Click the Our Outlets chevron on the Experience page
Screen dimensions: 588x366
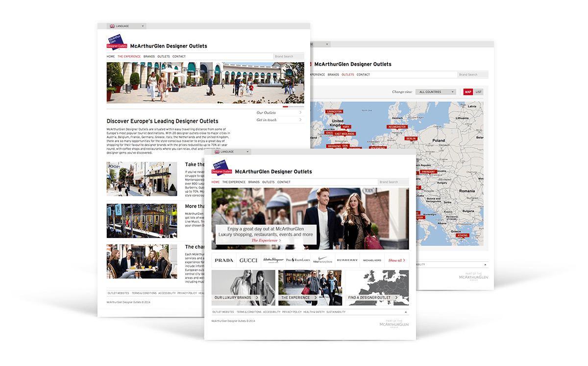[x=300, y=113]
